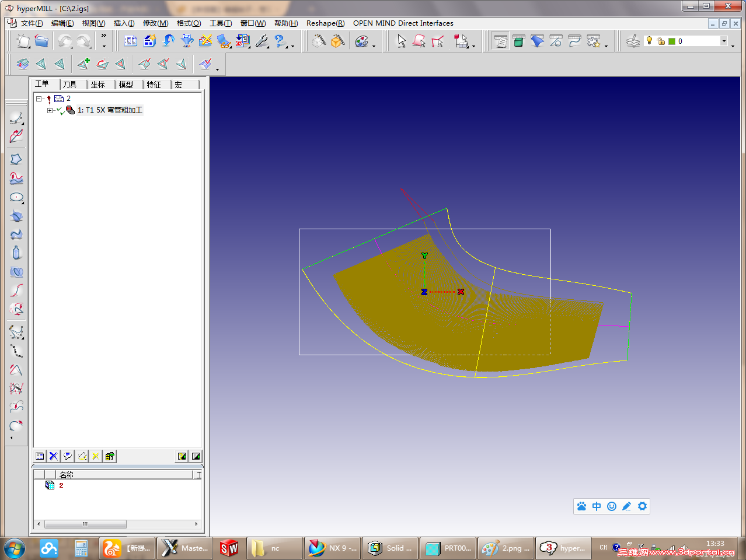Click the Y axis handle in viewport
The height and width of the screenshot is (560, 746).
[424, 256]
